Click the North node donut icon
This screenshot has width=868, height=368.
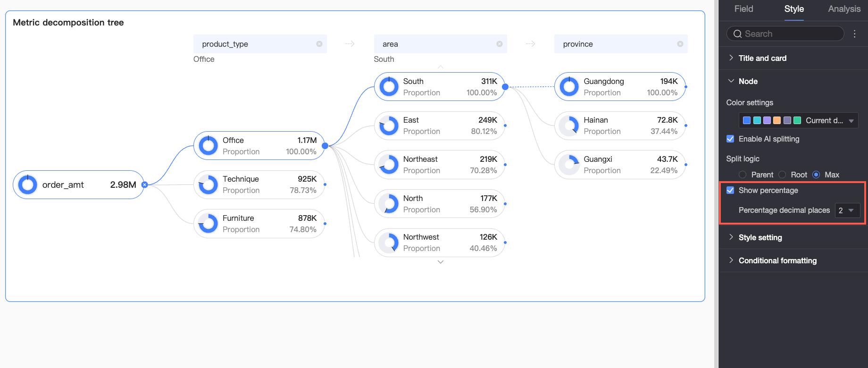pos(389,204)
